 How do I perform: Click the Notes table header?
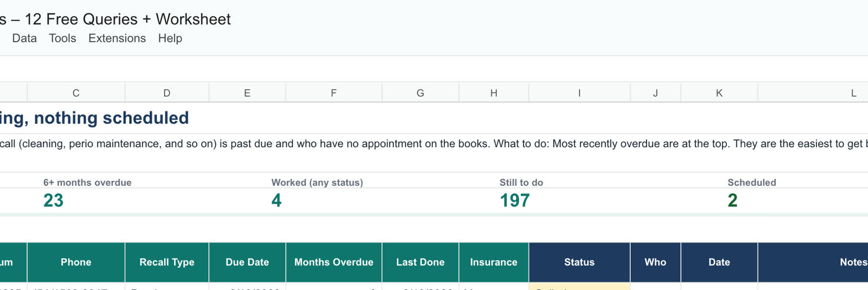coord(814,262)
